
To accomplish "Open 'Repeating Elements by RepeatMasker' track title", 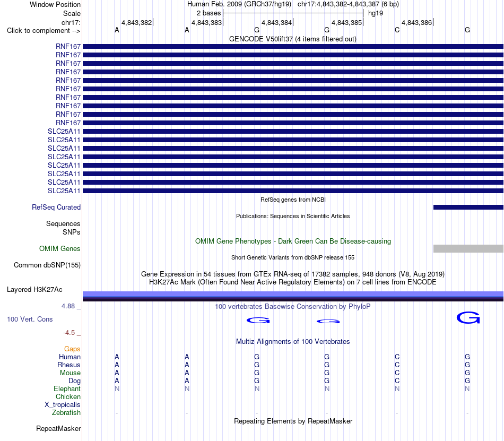I will [x=293, y=421].
